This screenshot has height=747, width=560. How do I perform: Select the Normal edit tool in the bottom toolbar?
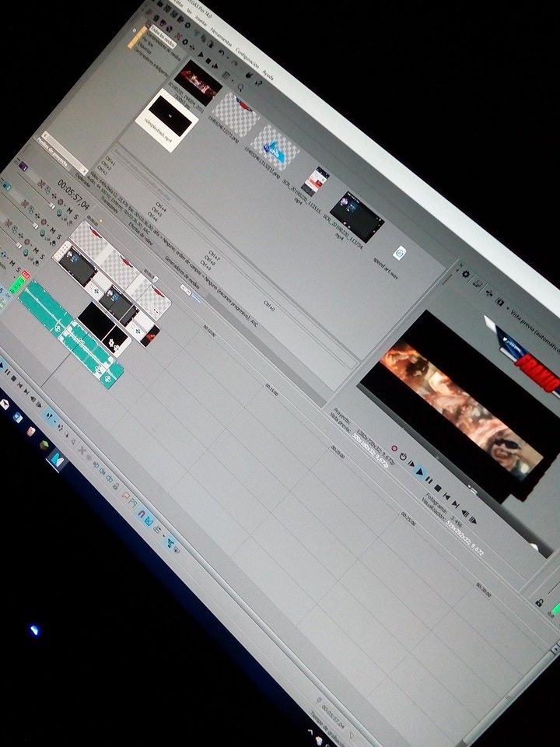[50, 416]
